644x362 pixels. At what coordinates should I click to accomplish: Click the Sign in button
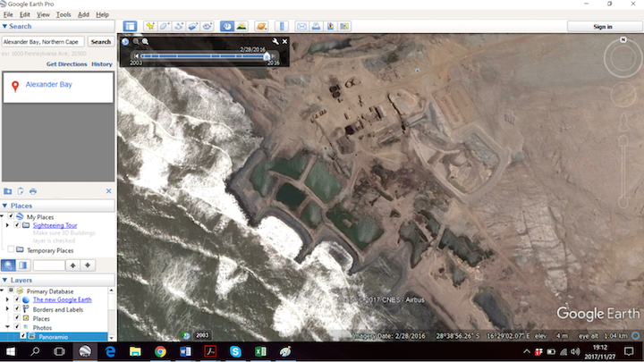pos(603,27)
